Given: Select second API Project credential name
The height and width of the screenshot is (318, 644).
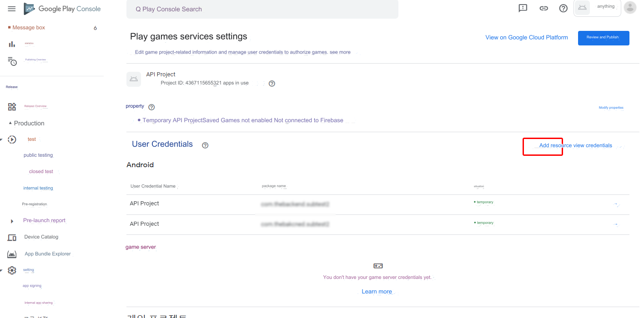Looking at the screenshot, I should 144,224.
